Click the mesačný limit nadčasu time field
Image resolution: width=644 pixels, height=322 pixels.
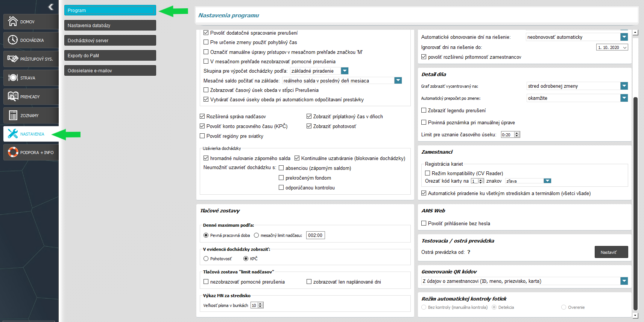pyautogui.click(x=316, y=235)
